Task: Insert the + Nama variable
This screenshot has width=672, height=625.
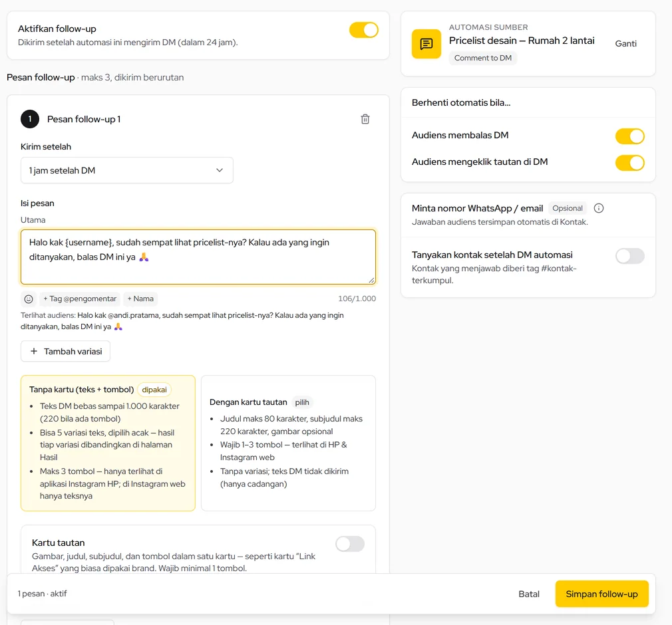Action: point(140,299)
